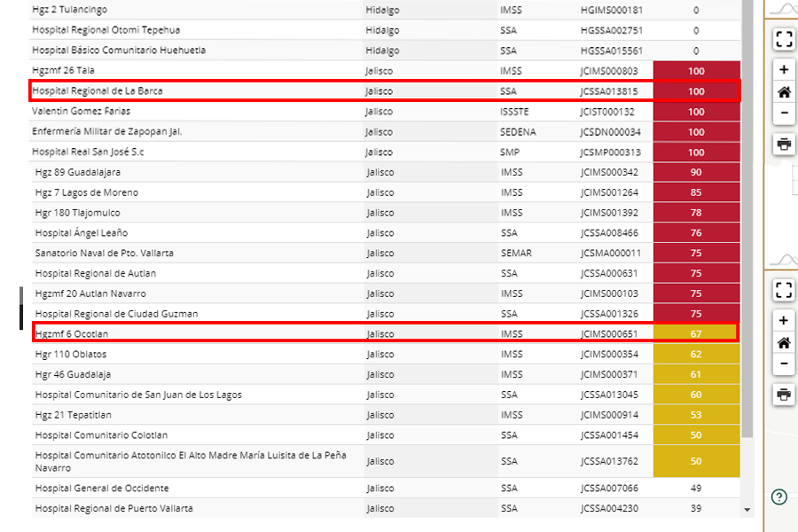Click the table's vertical scrollbar thumb
798x532 pixels.
(747, 222)
